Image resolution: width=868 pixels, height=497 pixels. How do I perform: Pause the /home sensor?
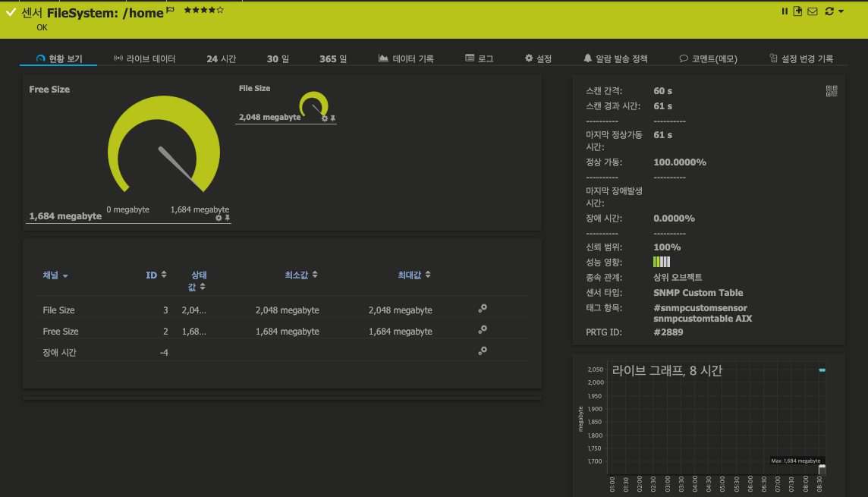pyautogui.click(x=785, y=10)
